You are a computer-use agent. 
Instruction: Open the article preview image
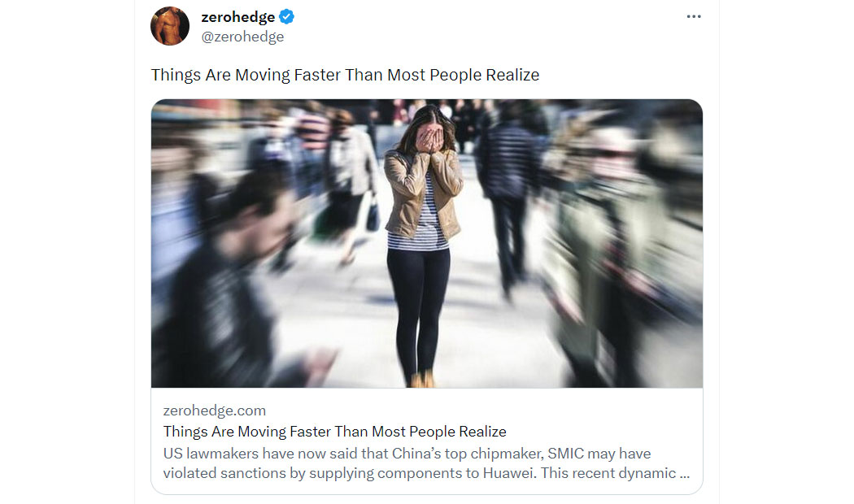[426, 243]
